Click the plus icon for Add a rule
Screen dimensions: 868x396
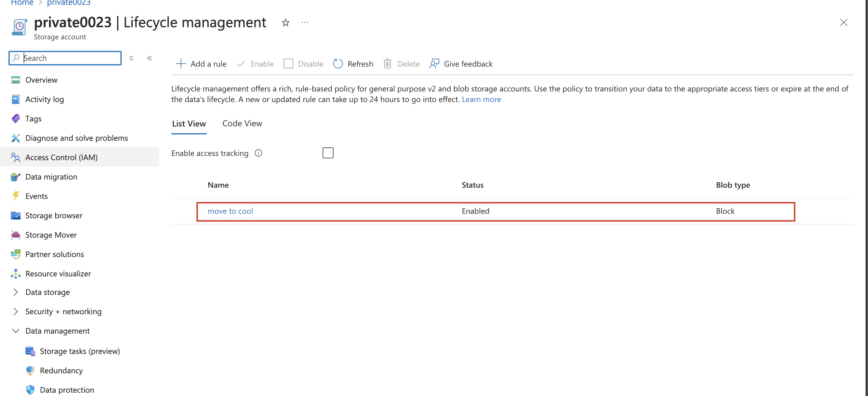click(181, 64)
